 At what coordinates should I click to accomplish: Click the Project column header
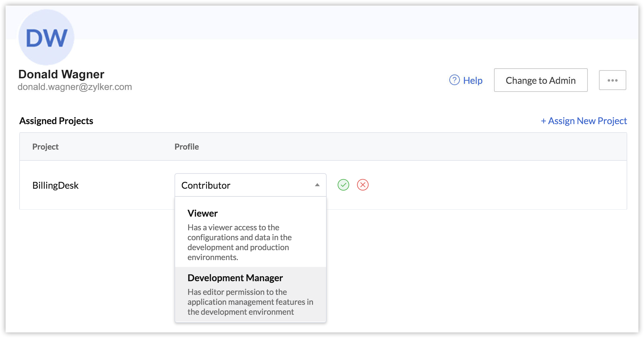pos(45,146)
